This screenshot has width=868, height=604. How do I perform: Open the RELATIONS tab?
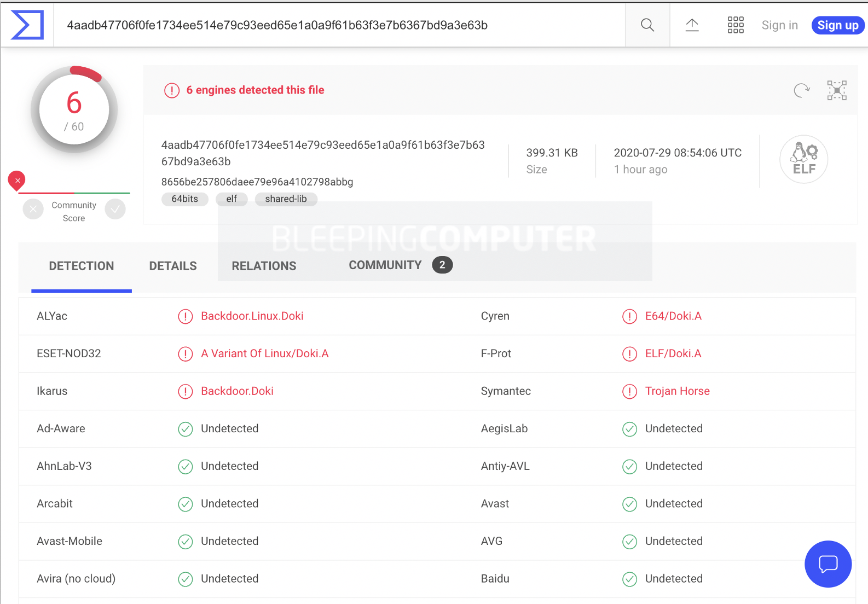click(264, 266)
